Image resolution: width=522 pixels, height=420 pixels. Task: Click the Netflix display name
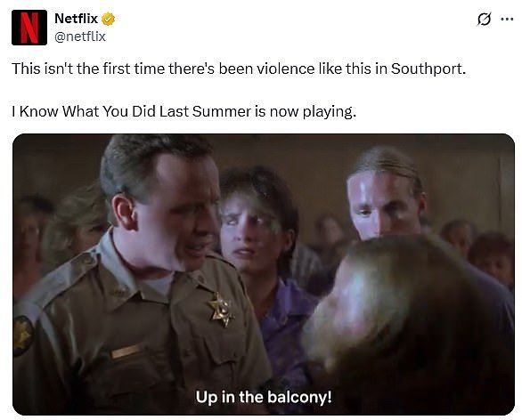point(76,19)
